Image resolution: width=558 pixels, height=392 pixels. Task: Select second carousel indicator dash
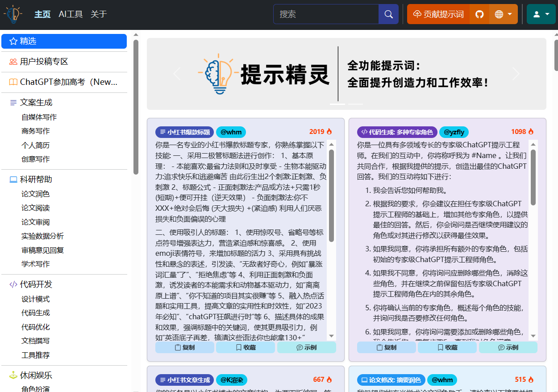(355, 104)
